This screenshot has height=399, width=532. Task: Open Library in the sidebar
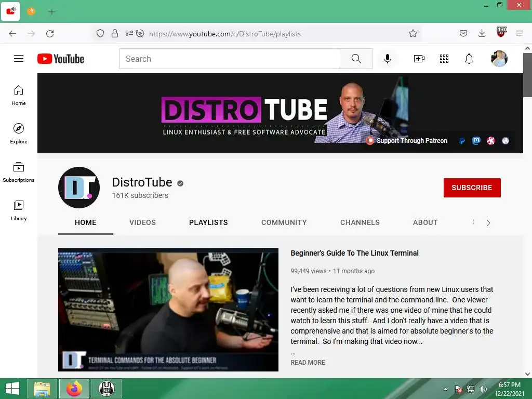[x=19, y=211]
